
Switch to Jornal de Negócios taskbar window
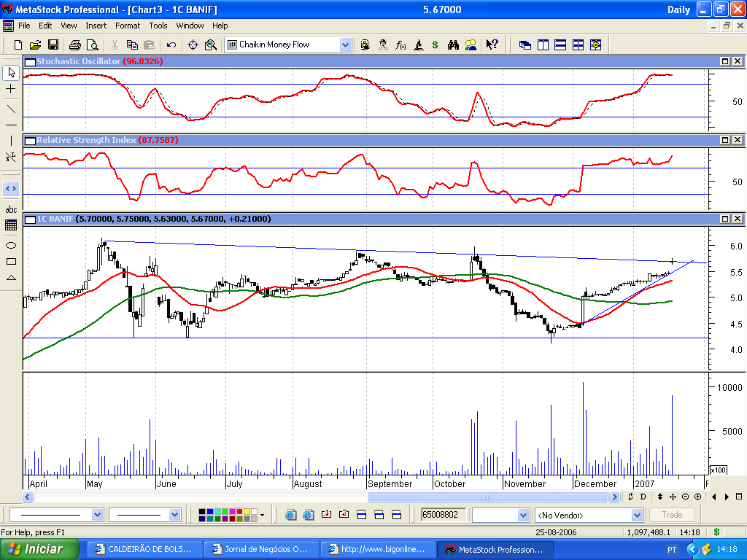(x=261, y=549)
